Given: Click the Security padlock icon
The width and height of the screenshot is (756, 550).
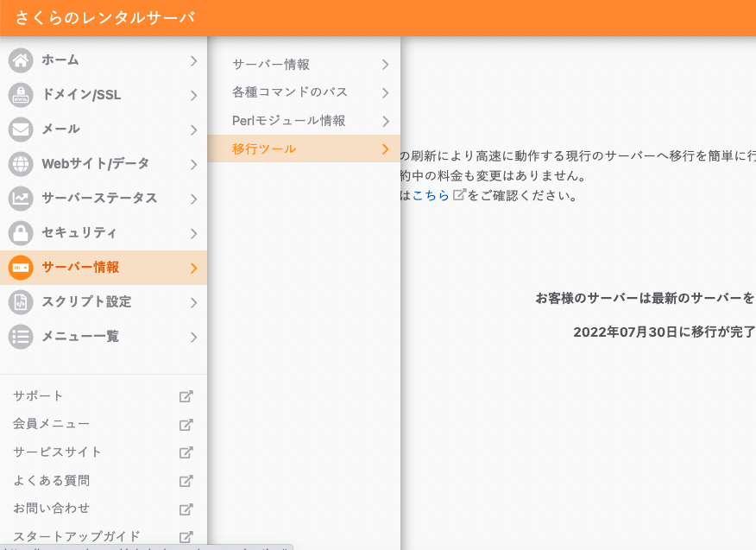Looking at the screenshot, I should [x=21, y=233].
